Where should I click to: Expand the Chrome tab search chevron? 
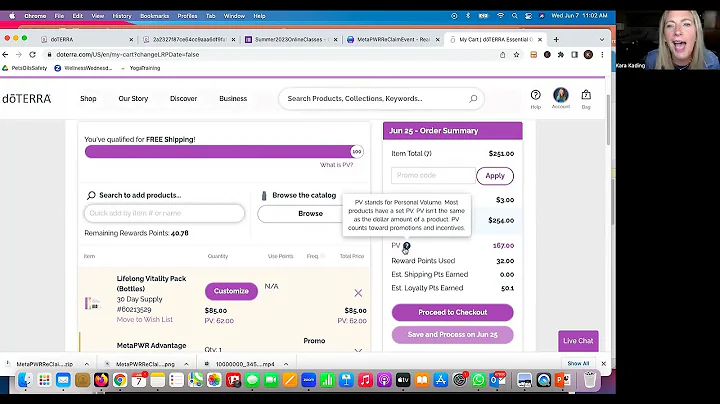click(x=602, y=39)
